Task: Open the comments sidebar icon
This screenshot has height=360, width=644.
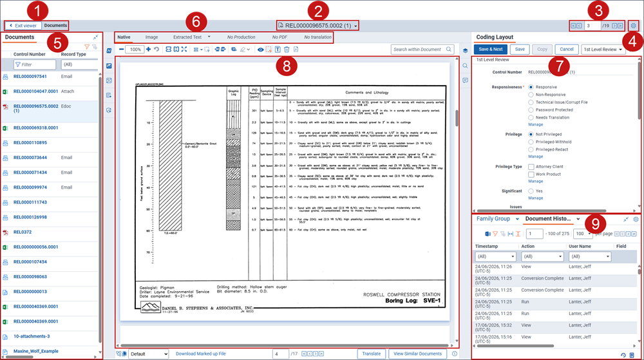Action: click(465, 81)
